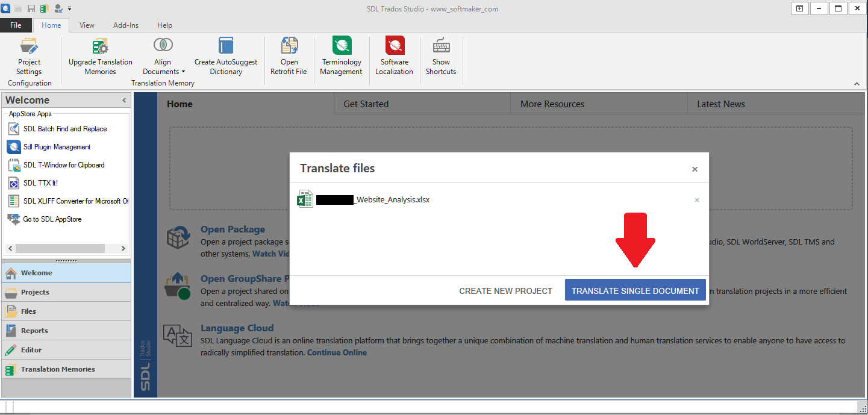The image size is (868, 415).
Task: Collapse the ribbon with the chevron
Action: 857,84
